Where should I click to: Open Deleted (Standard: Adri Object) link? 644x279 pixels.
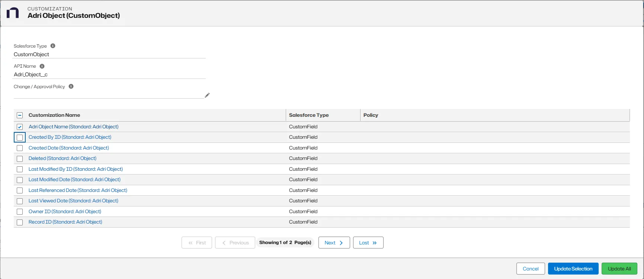coord(63,158)
